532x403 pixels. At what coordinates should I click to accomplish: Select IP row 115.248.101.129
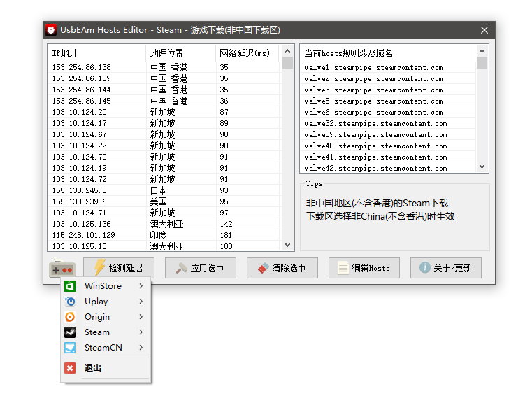164,235
